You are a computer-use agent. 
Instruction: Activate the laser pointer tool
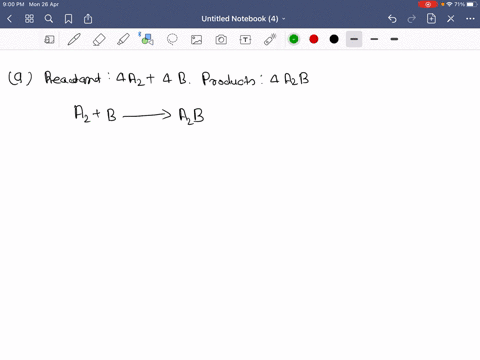point(270,39)
